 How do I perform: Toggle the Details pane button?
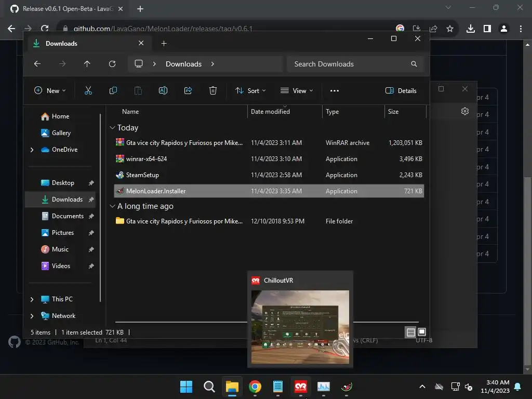tap(401, 90)
